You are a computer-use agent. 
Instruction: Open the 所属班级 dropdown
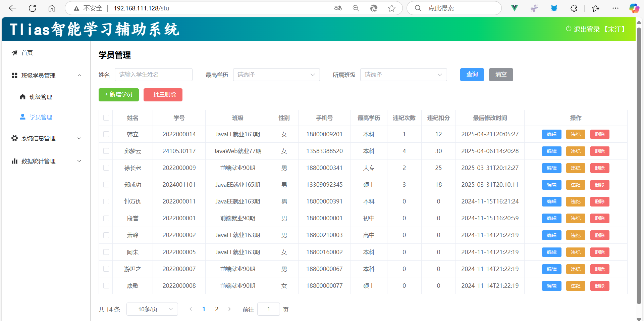pyautogui.click(x=404, y=75)
